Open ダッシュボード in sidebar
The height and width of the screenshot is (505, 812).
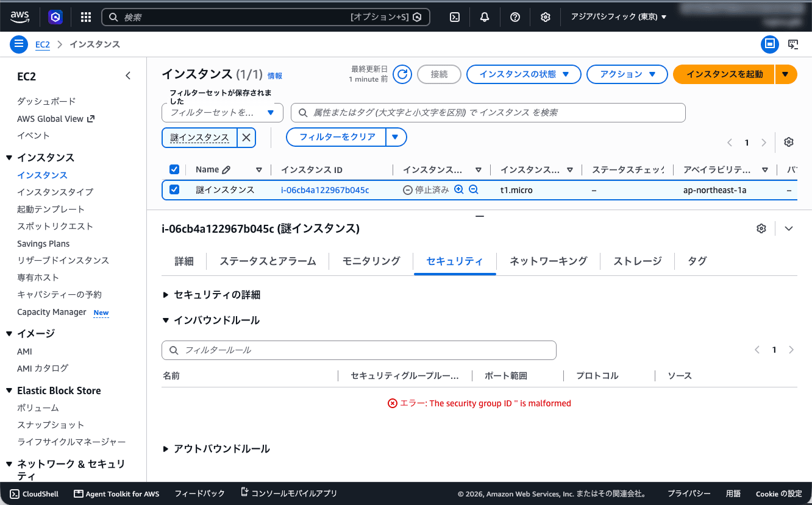pyautogui.click(x=46, y=101)
